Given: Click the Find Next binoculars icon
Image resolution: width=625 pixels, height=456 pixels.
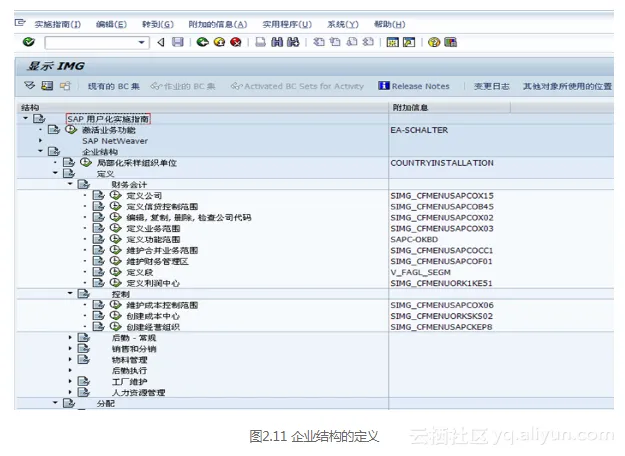Looking at the screenshot, I should 293,42.
